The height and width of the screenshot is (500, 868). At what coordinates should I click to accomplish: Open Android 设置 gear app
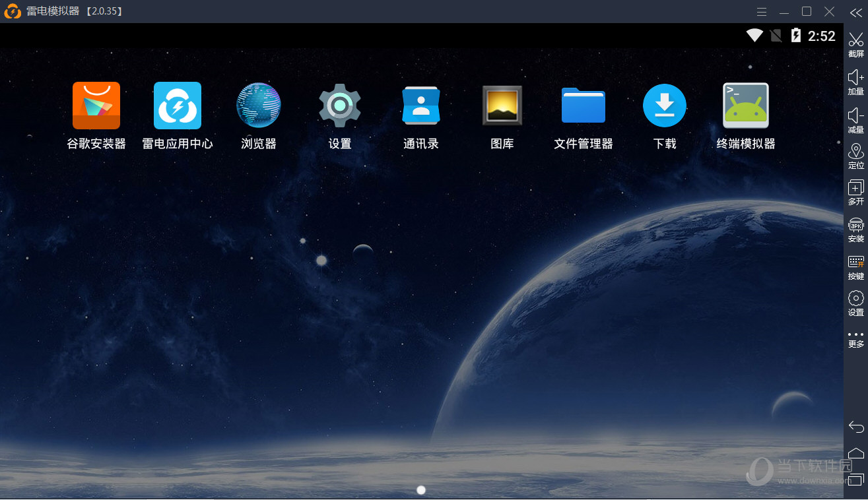point(340,106)
